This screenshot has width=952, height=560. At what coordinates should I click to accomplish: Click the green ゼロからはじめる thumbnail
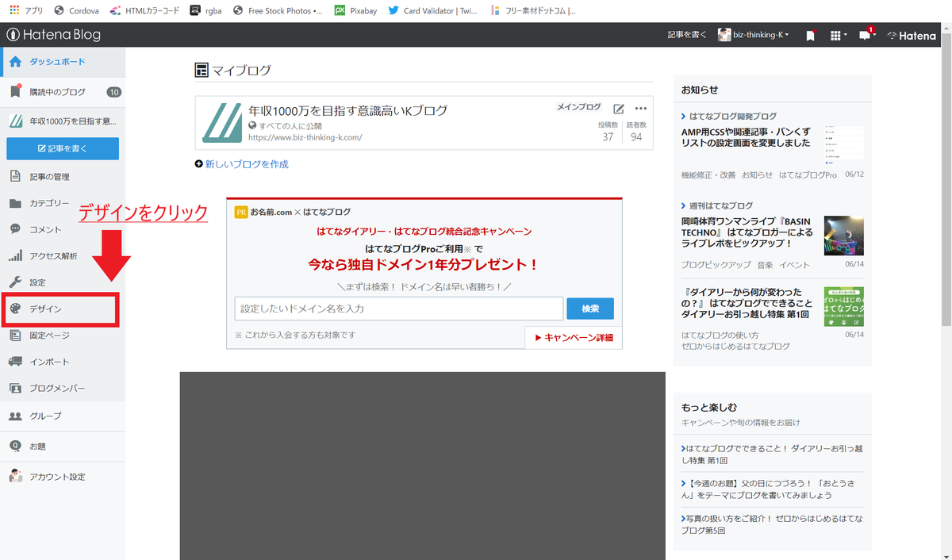844,307
